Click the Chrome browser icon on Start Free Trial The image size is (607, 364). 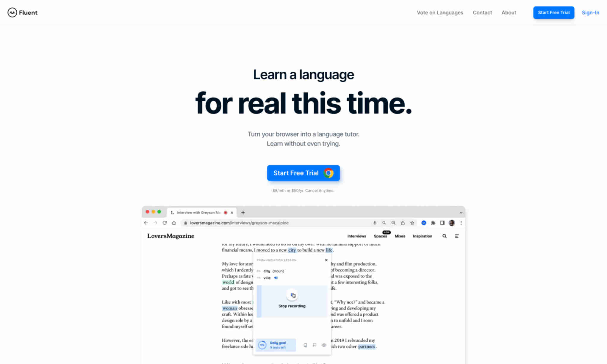point(329,173)
